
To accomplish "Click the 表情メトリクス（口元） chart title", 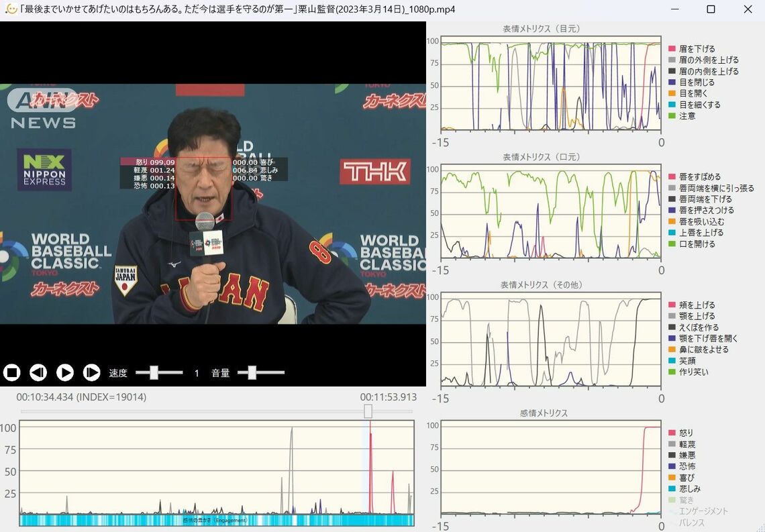I will [x=541, y=157].
